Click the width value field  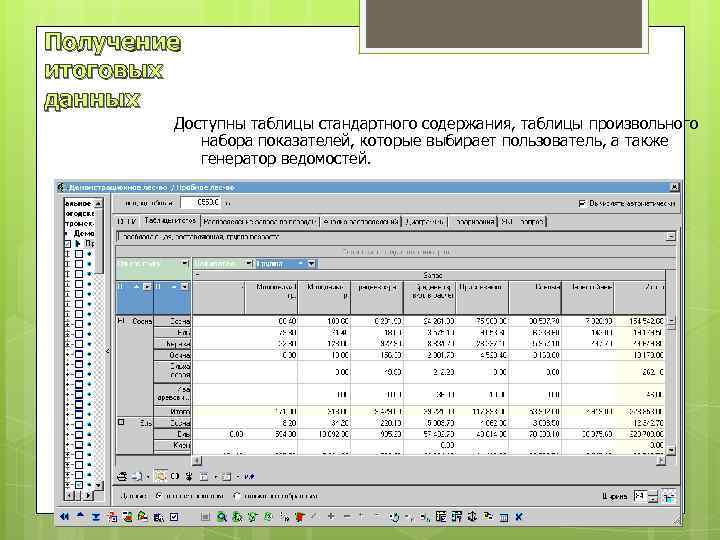tap(641, 496)
